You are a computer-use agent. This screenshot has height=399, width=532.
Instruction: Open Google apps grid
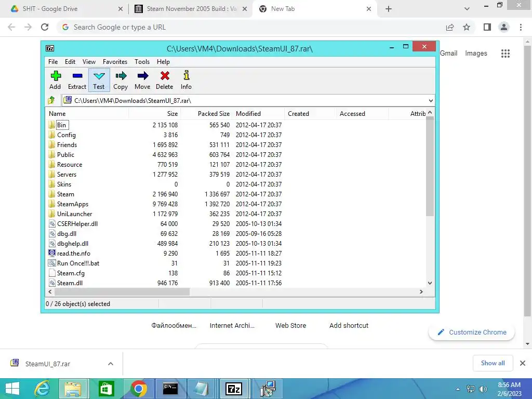(506, 54)
